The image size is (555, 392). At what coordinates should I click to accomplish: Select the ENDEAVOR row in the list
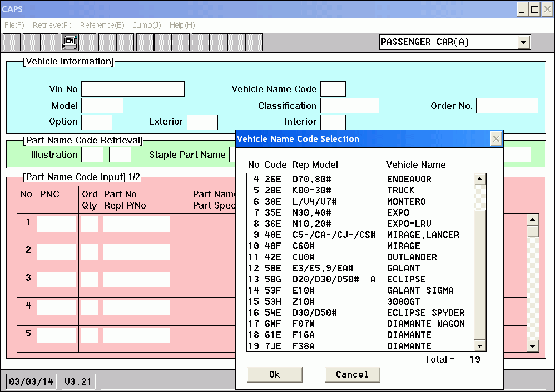point(360,180)
